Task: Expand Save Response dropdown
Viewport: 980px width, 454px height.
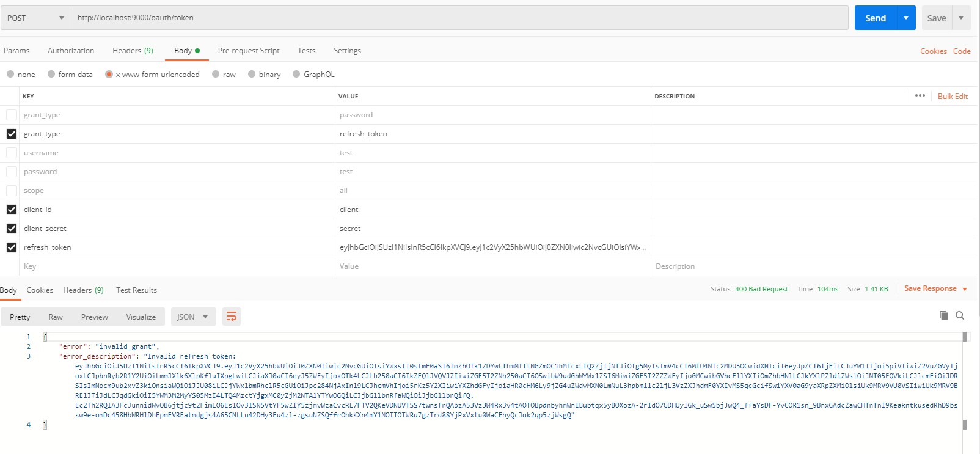Action: coord(965,289)
